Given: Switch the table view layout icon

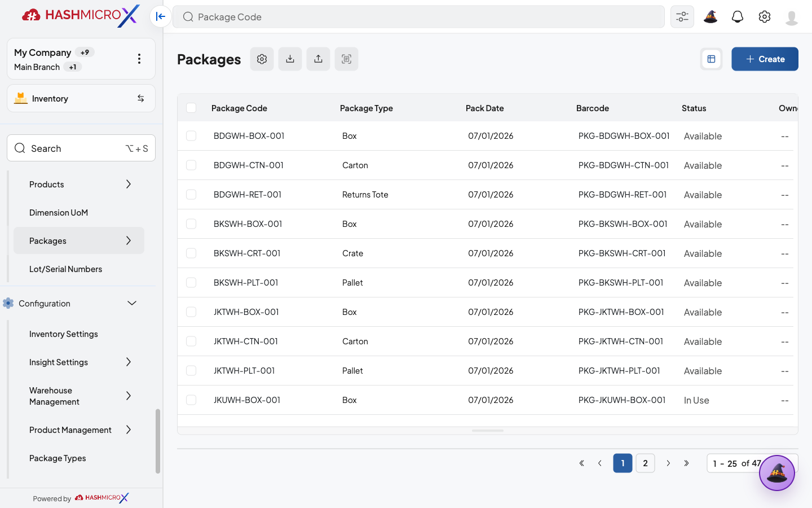Looking at the screenshot, I should coord(711,59).
